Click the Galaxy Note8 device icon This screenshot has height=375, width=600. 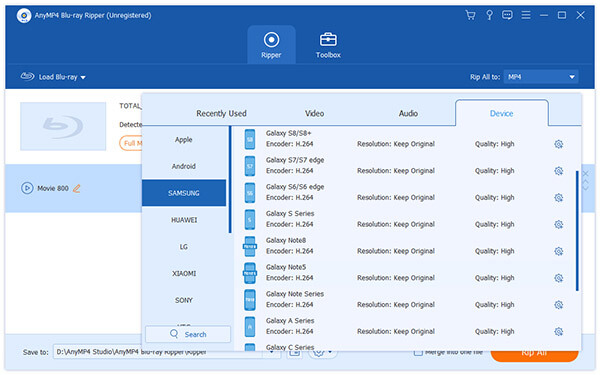point(250,246)
